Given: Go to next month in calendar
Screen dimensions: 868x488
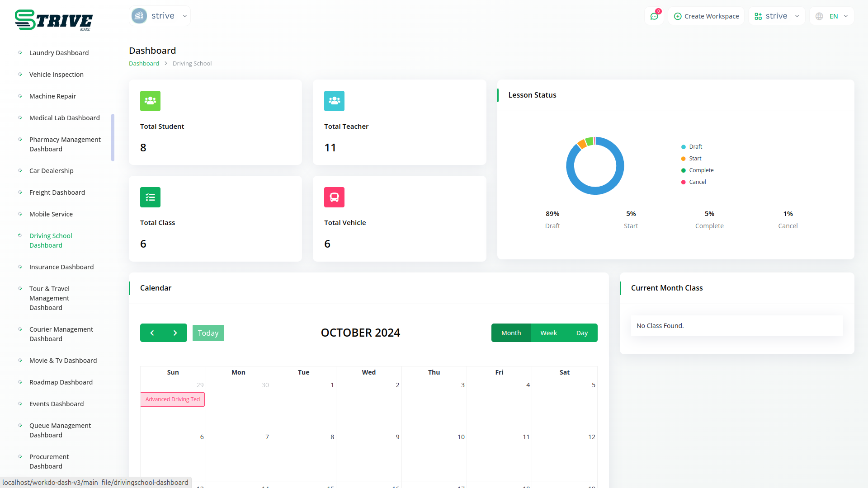Looking at the screenshot, I should (x=175, y=333).
